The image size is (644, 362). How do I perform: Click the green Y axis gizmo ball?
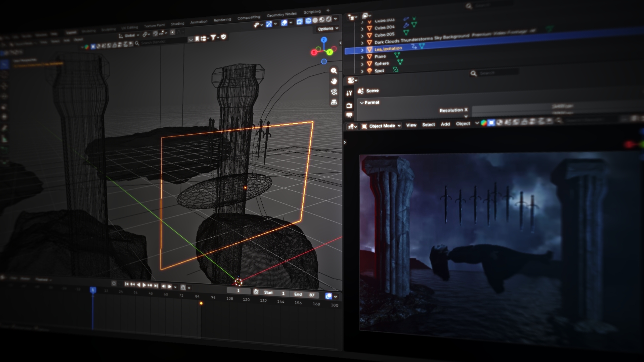[330, 52]
